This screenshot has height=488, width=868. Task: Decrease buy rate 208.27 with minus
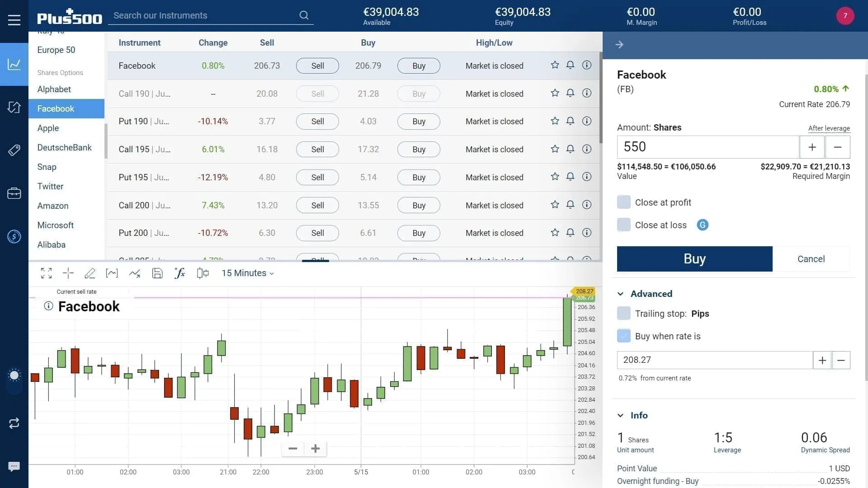(x=841, y=360)
